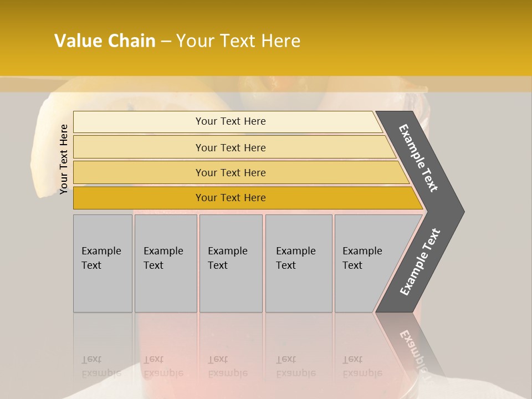This screenshot has height=399, width=532.
Task: Select the darkest gold 'Your Text Here' bar
Action: (x=248, y=198)
